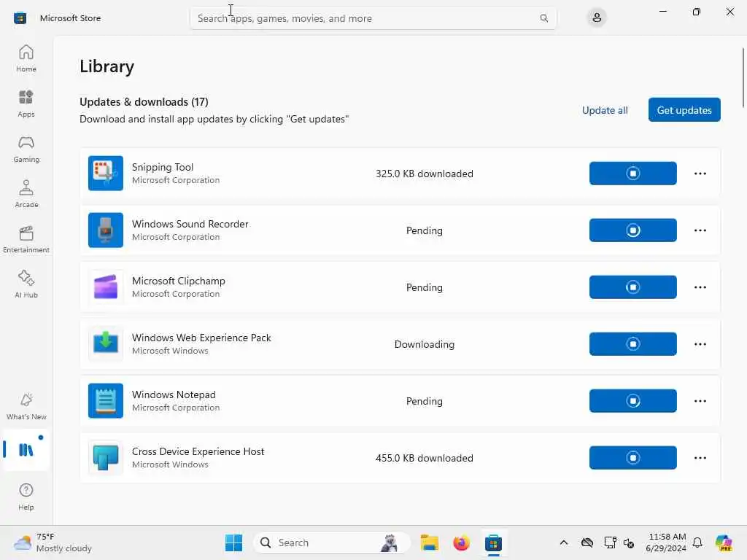Viewport: 747px width, 560px height.
Task: Click the Windows Notepad app icon
Action: click(106, 401)
